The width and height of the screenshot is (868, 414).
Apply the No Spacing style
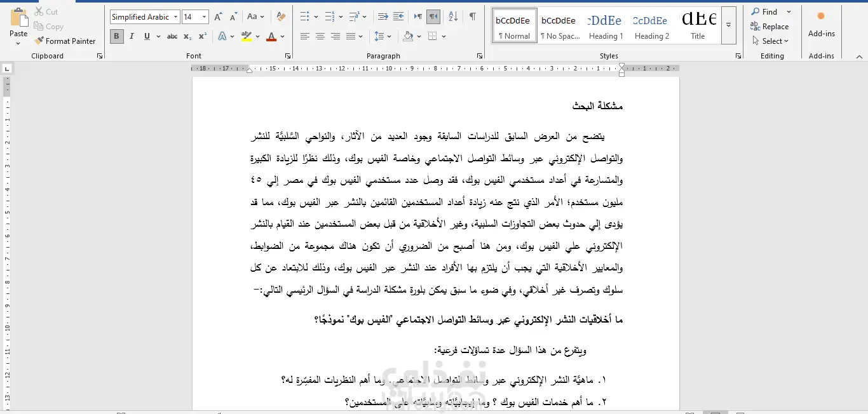[560, 25]
